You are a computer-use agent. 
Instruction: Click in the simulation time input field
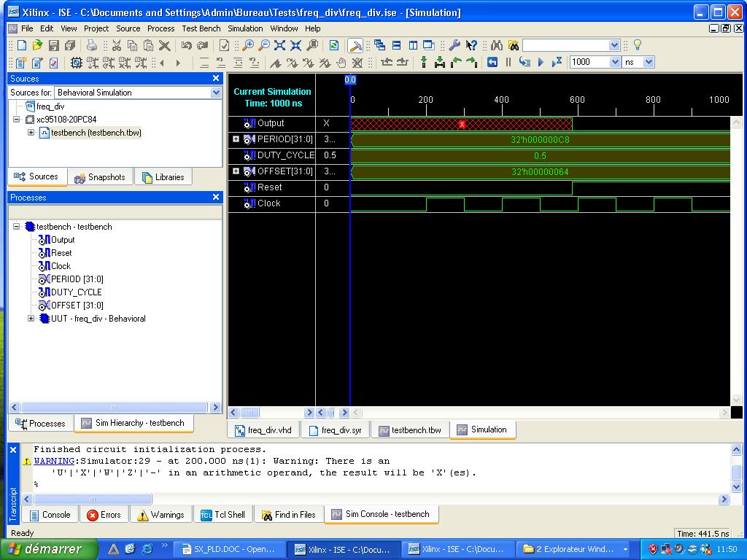[x=588, y=63]
